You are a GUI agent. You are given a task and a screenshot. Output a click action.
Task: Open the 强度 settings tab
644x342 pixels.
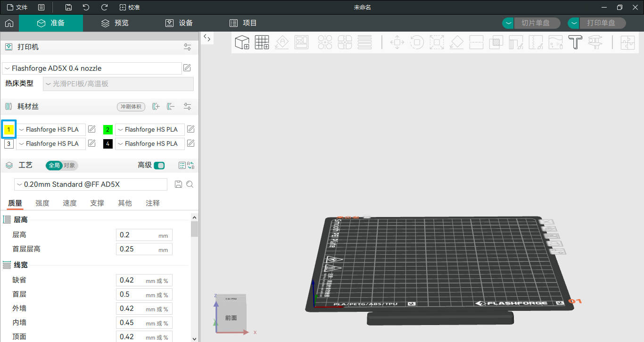(x=42, y=203)
